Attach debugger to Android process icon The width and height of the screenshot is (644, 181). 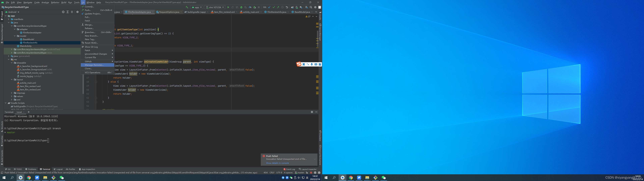pyautogui.click(x=255, y=7)
